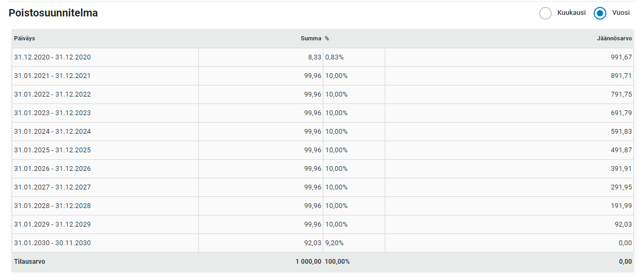
Task: Select row 31.01.2024 - 31.12.2024
Action: (52, 132)
